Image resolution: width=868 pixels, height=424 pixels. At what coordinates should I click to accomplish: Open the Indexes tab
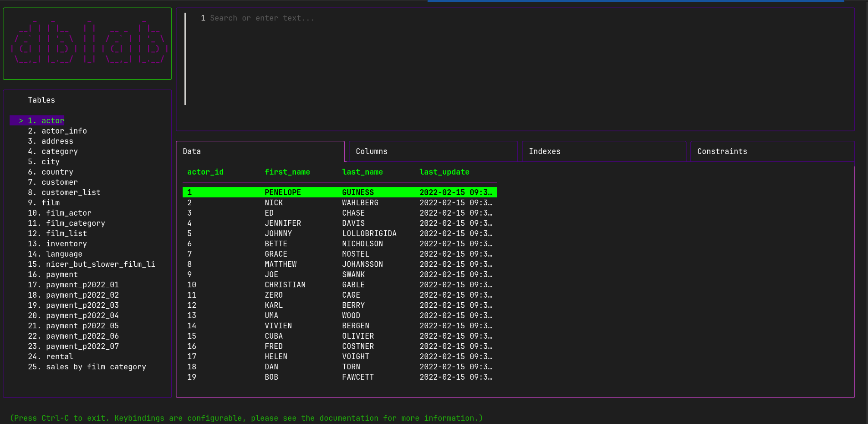[x=604, y=151]
